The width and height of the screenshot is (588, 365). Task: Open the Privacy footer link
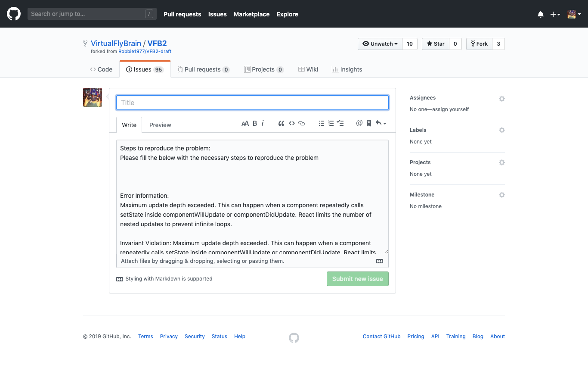(169, 337)
